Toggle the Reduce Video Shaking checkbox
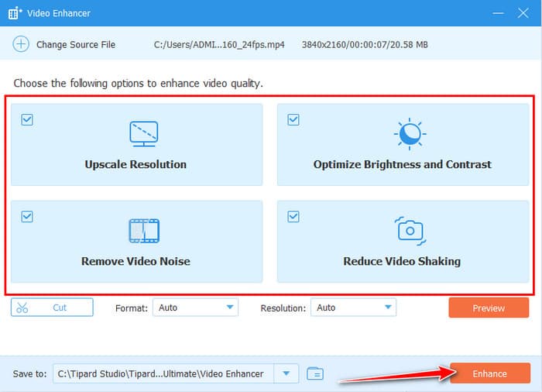542x392 pixels. pyautogui.click(x=293, y=217)
